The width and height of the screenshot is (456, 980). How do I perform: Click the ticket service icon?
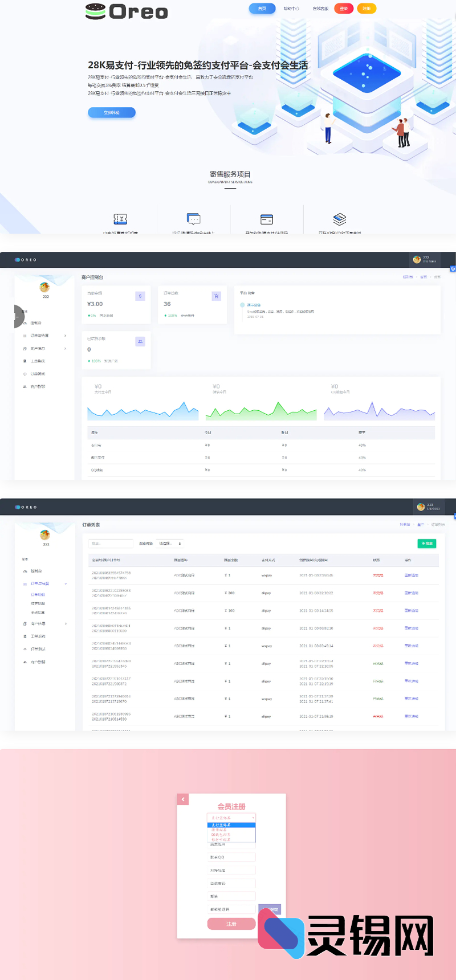[x=120, y=219]
